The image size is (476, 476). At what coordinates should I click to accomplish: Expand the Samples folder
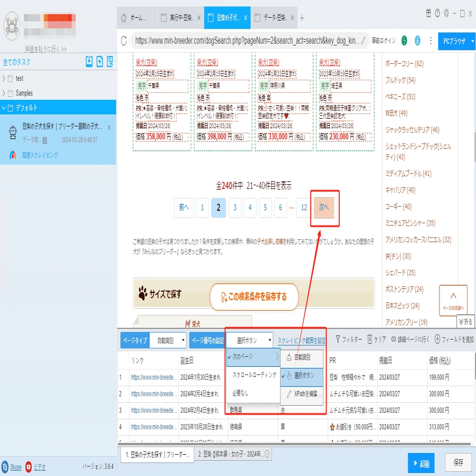[x=4, y=93]
